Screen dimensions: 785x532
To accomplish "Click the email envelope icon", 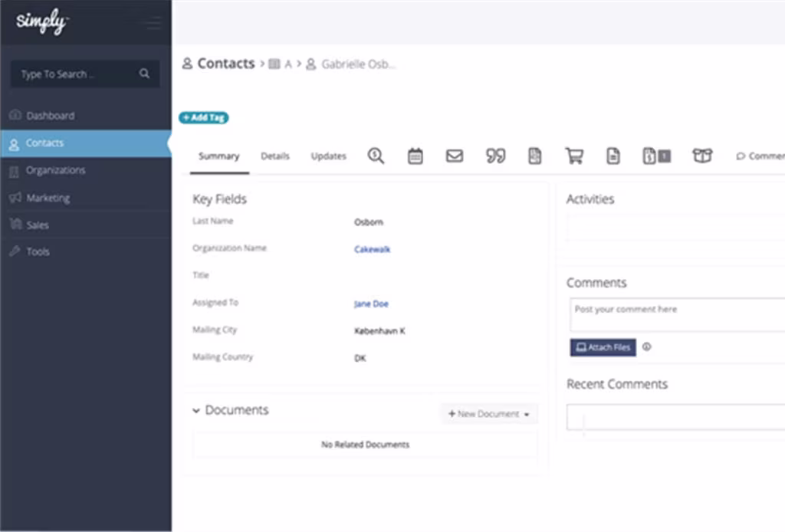I will [x=454, y=156].
